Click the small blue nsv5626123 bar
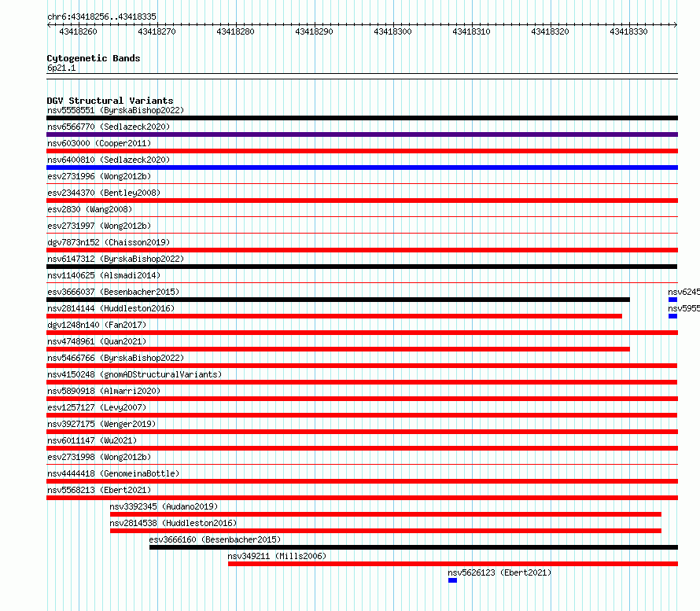 click(x=453, y=580)
